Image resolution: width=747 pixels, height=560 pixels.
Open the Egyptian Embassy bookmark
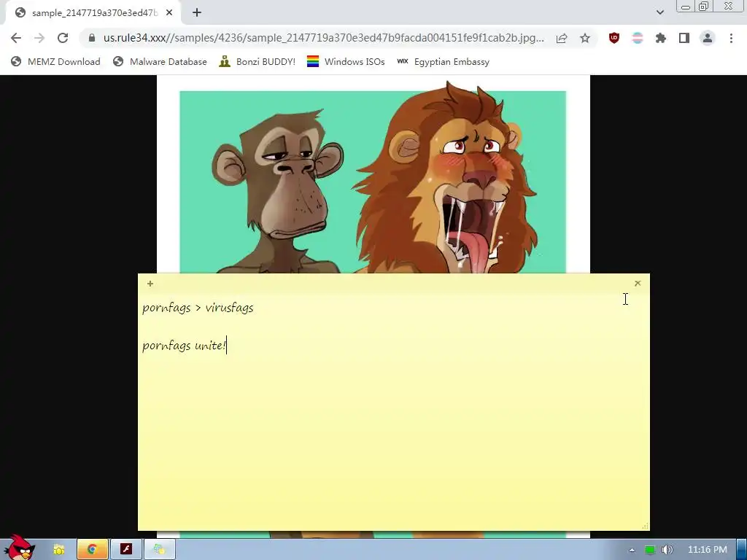(443, 61)
